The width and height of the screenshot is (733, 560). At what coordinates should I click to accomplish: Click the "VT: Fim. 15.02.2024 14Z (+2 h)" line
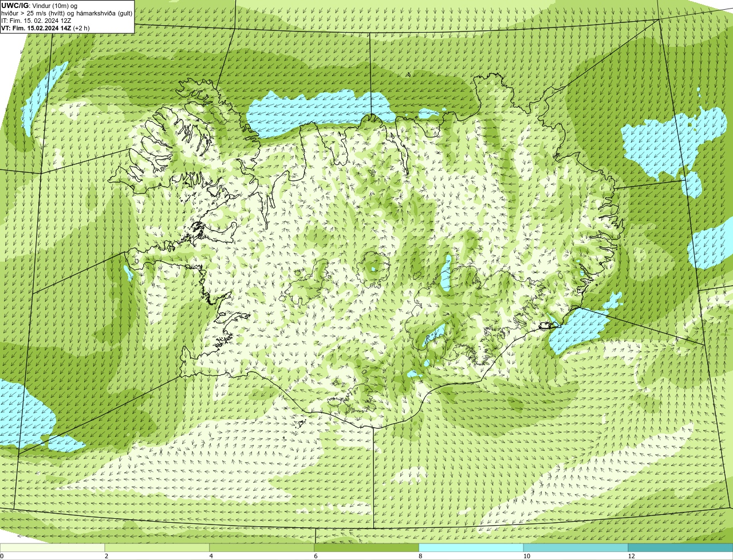pyautogui.click(x=45, y=27)
